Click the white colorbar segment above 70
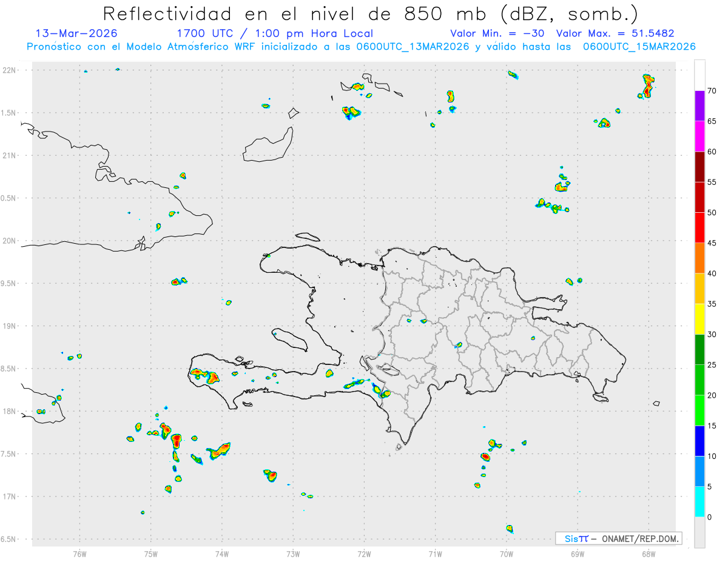728x562 pixels. tap(699, 75)
